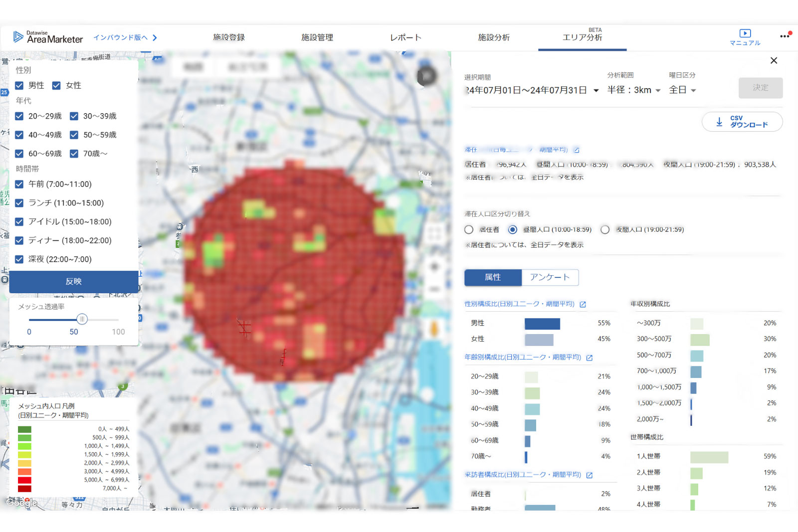Click the red mesh circle on map

pyautogui.click(x=294, y=272)
